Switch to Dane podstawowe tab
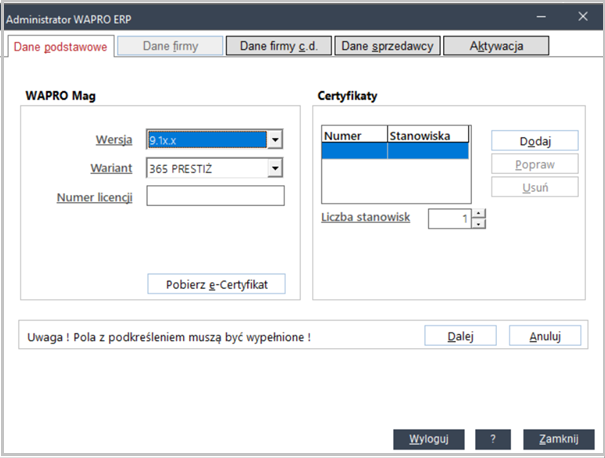Screen dimensions: 605x458 pyautogui.click(x=60, y=46)
